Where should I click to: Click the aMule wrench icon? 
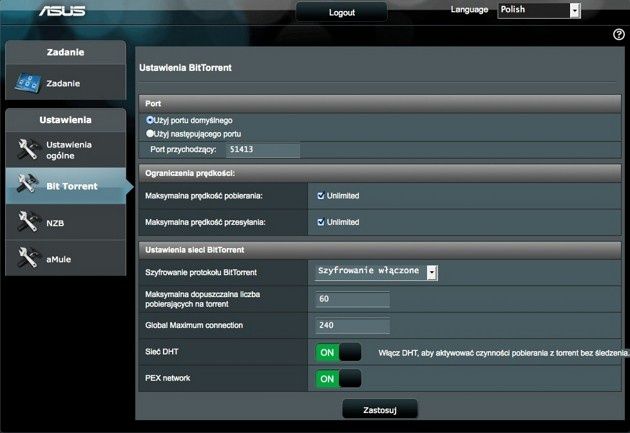tap(28, 257)
